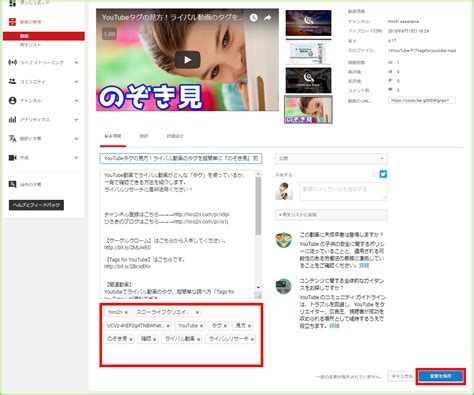This screenshot has height=395, width=474.
Task: Expand the Create (作成) sidebar section
Action: (x=77, y=157)
